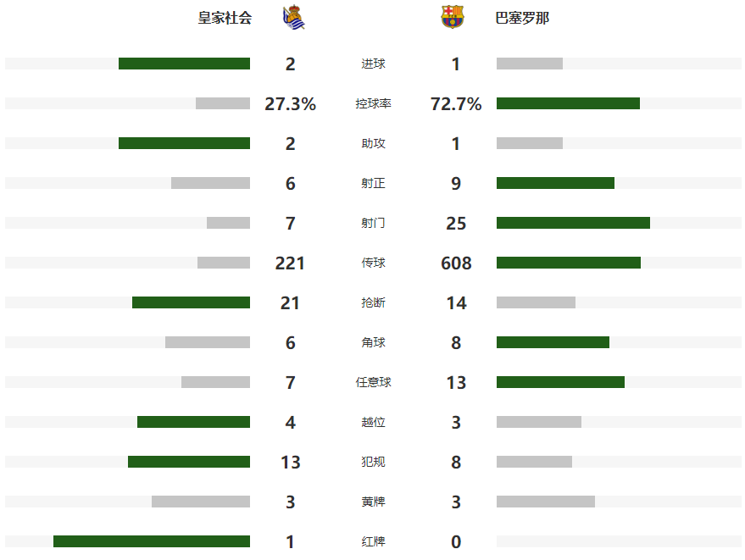Click the 608 passes number
The image size is (745, 560).
[x=456, y=263]
